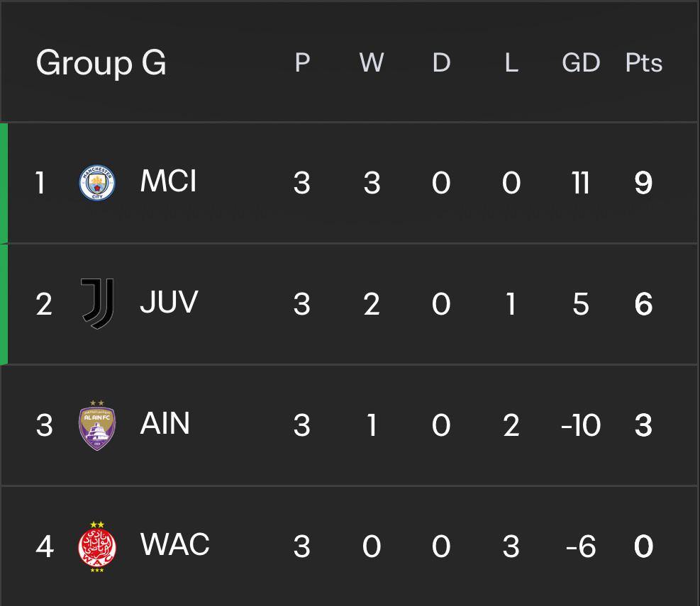This screenshot has width=700, height=606.
Task: Click Wydad's 0 points value
Action: 643,546
